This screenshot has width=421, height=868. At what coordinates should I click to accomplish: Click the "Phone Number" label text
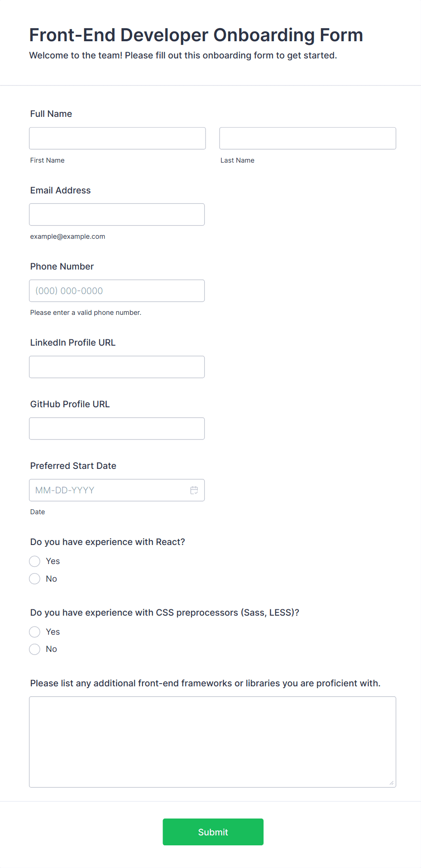(x=62, y=266)
